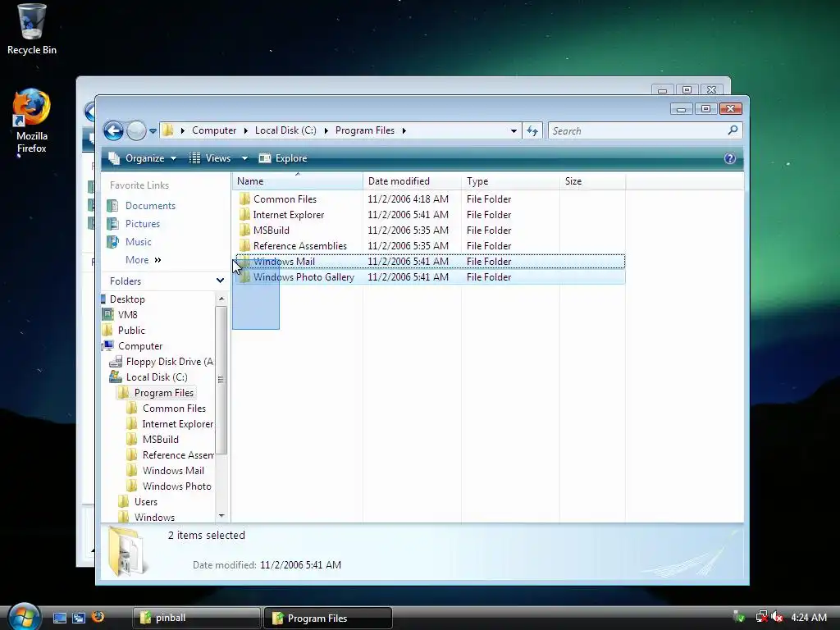Click the Forward navigation button
Viewport: 840px width, 630px height.
(137, 130)
